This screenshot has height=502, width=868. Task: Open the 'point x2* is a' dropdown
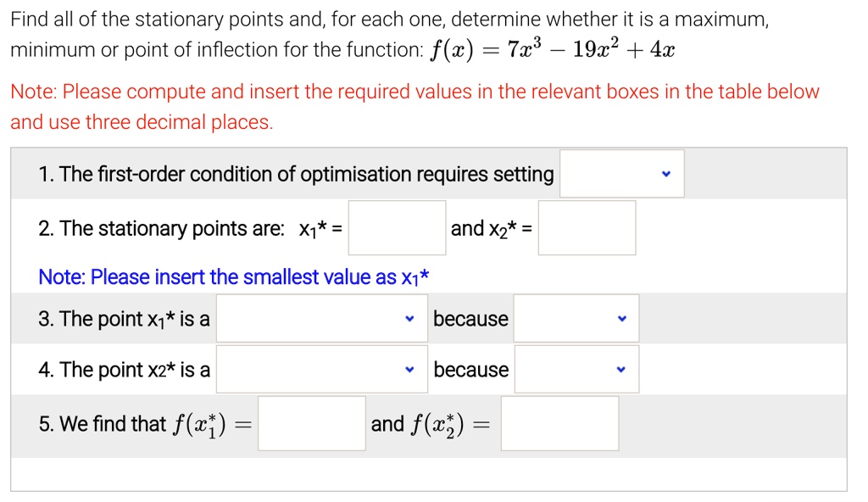(322, 368)
